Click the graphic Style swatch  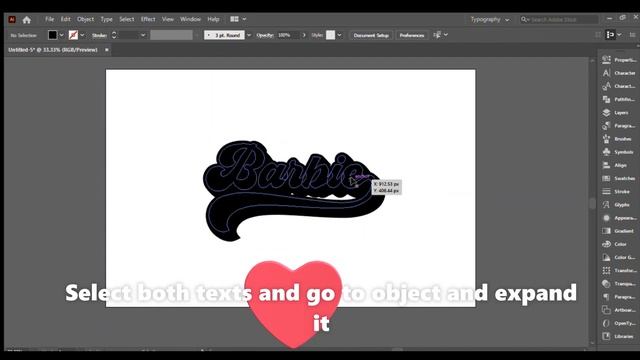point(331,35)
